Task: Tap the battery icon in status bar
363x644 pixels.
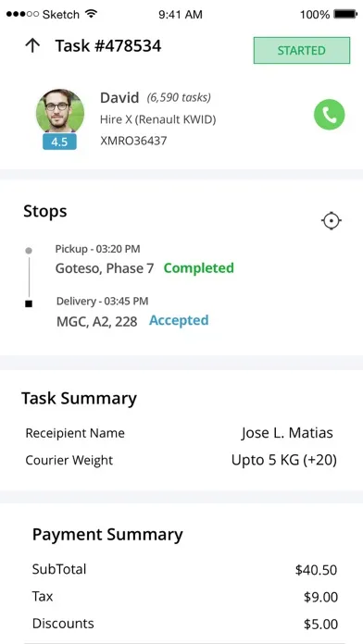Action: pyautogui.click(x=345, y=15)
